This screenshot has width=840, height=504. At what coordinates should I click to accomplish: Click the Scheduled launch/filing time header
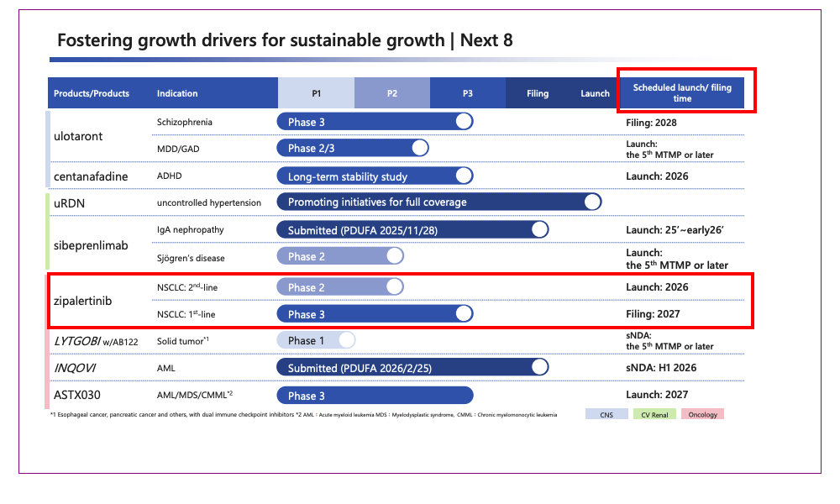[x=682, y=93]
